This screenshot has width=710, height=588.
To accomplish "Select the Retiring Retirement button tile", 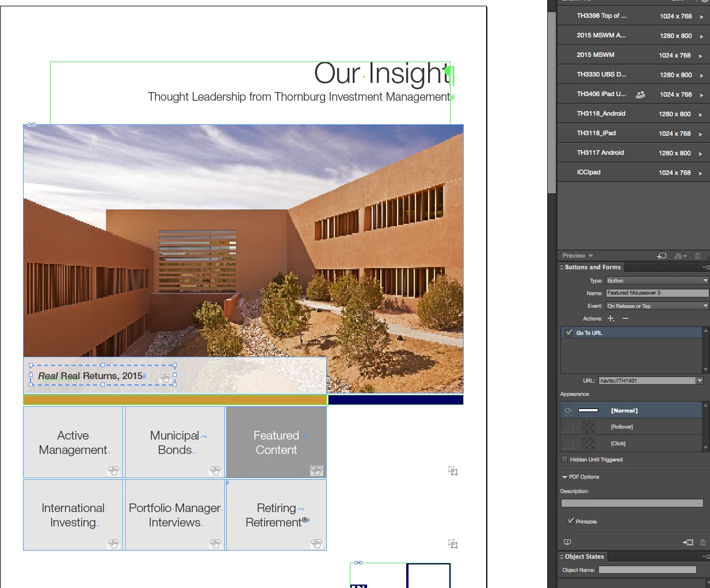I will click(276, 515).
